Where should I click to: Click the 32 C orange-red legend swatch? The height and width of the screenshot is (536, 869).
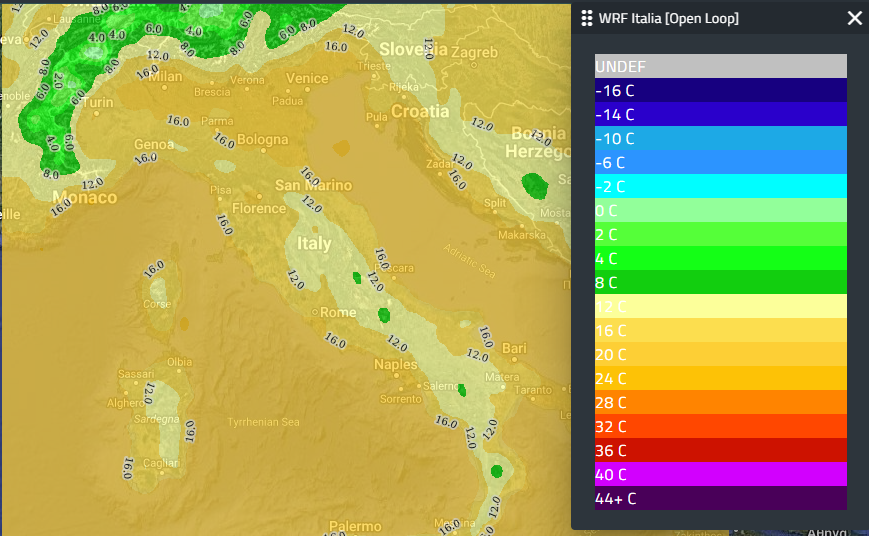(x=720, y=426)
